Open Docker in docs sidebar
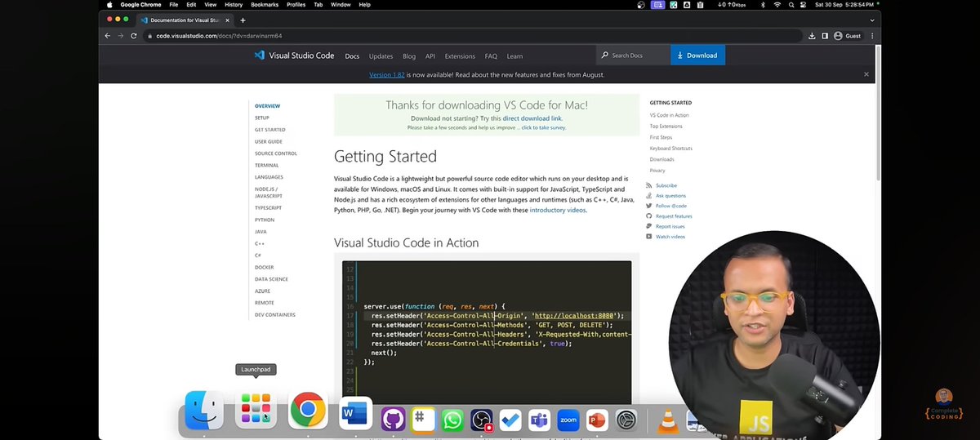Viewport: 980px width, 440px height. pyautogui.click(x=264, y=267)
